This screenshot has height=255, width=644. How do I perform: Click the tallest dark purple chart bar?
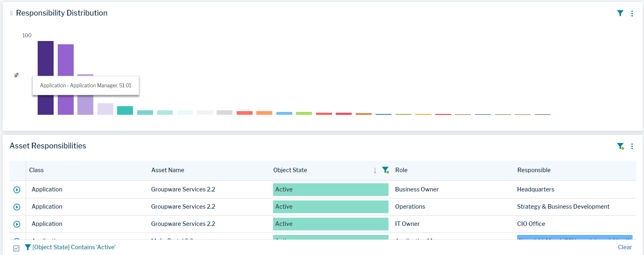pyautogui.click(x=45, y=57)
